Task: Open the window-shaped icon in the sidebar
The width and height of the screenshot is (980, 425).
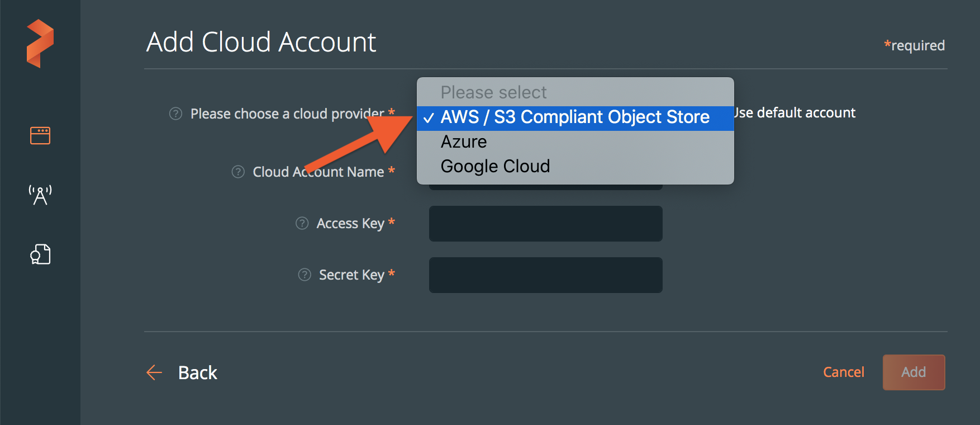Action: click(x=40, y=135)
